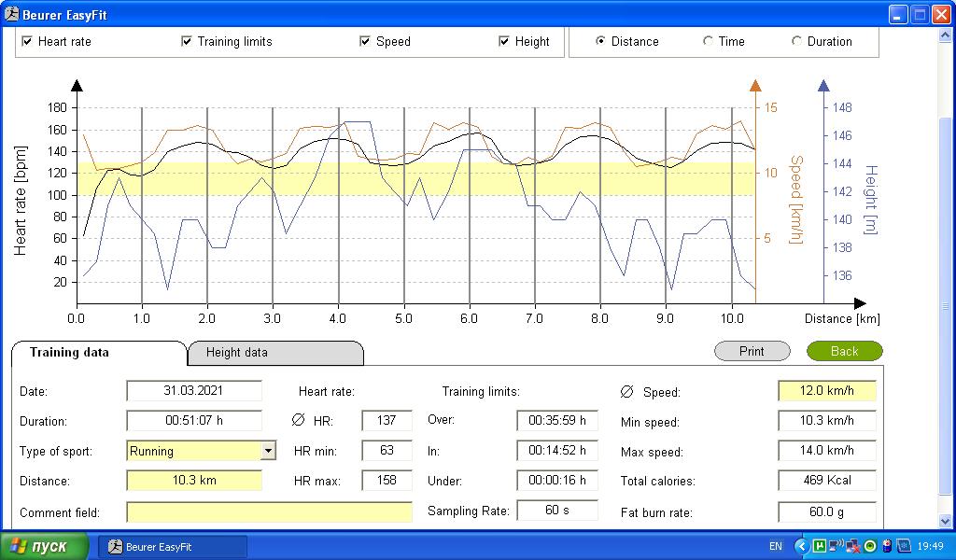The image size is (956, 560).
Task: Disable the Speed curve checkbox
Action: click(365, 41)
